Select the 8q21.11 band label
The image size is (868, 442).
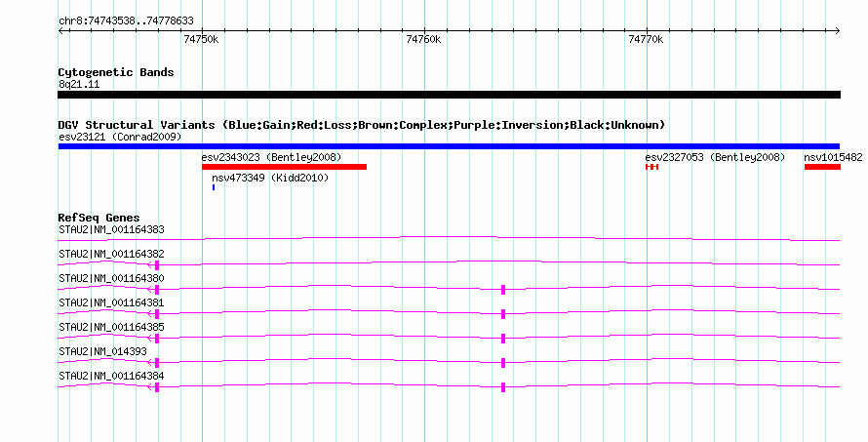pos(79,85)
